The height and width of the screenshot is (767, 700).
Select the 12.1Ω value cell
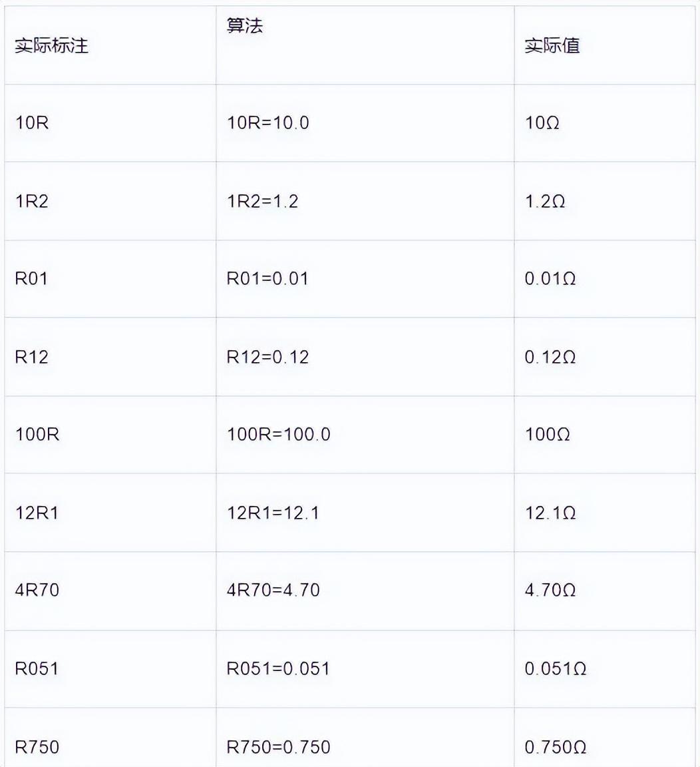point(550,513)
